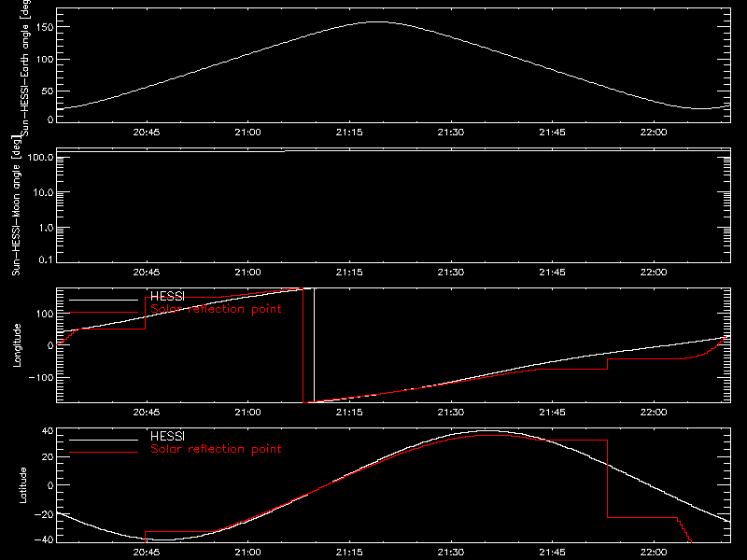Click '21:15' under the Longitude plot
Viewport: 747px width, 560px height.
[349, 413]
